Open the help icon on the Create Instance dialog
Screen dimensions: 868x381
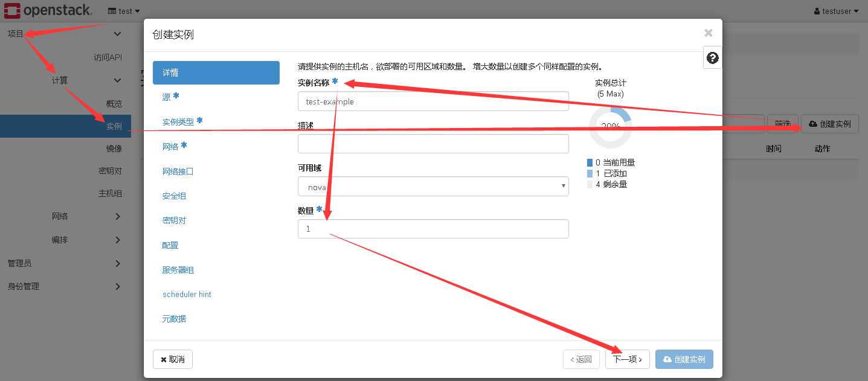coord(712,57)
